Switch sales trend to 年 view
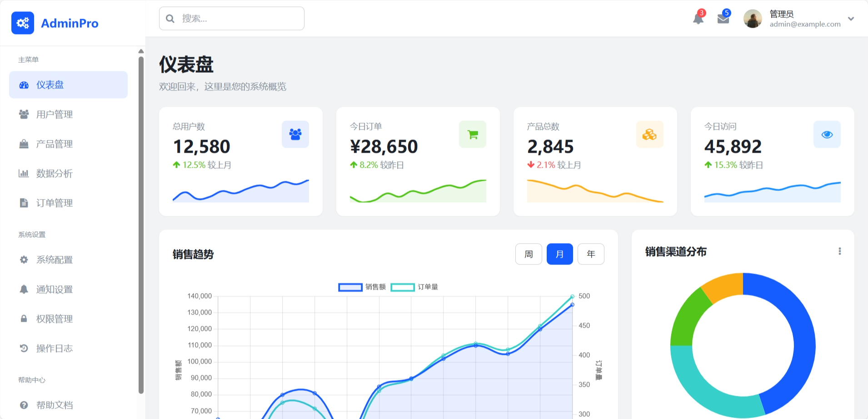Screen dimensions: 868x419 point(591,254)
